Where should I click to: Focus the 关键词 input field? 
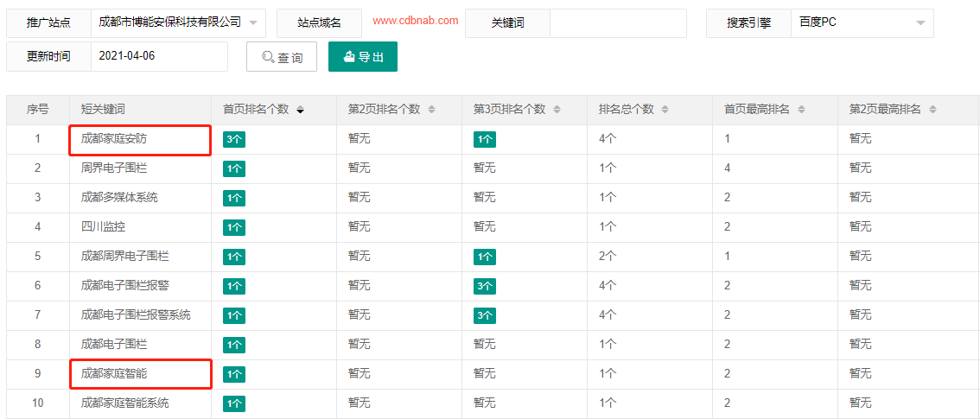click(x=618, y=23)
